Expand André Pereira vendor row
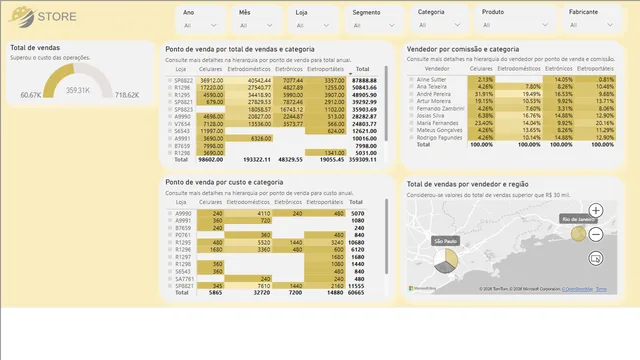The width and height of the screenshot is (640, 360). [x=411, y=94]
